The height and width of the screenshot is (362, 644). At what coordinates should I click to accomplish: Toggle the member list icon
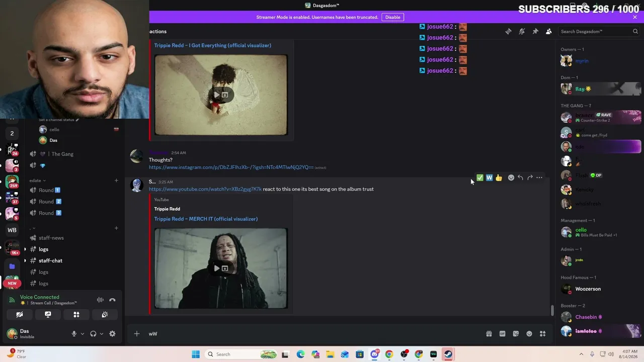[549, 31]
